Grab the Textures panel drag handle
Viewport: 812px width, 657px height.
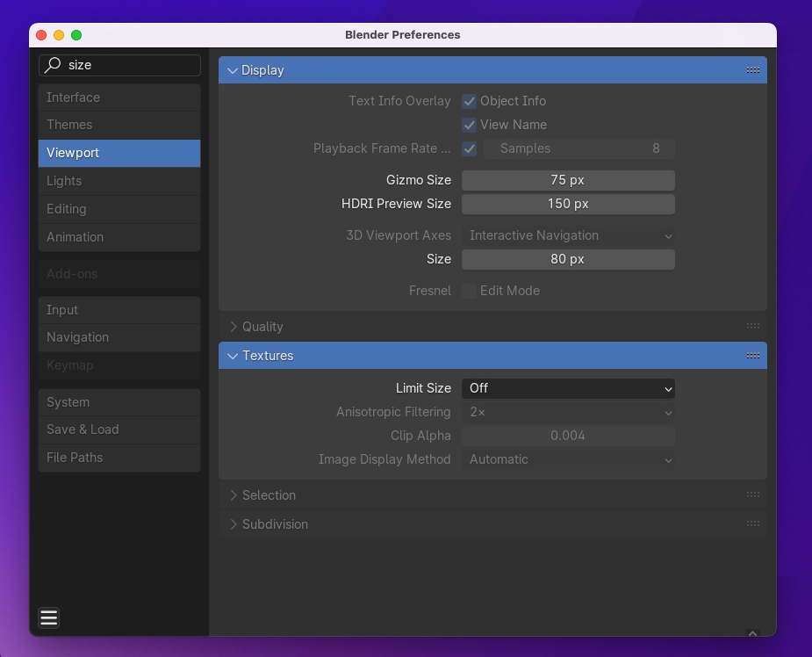[753, 356]
